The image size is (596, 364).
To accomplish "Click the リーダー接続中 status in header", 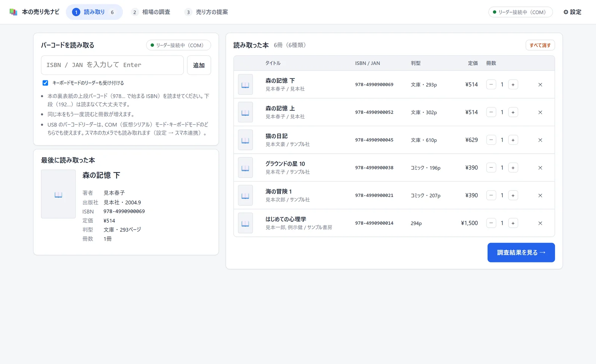I will click(x=520, y=12).
